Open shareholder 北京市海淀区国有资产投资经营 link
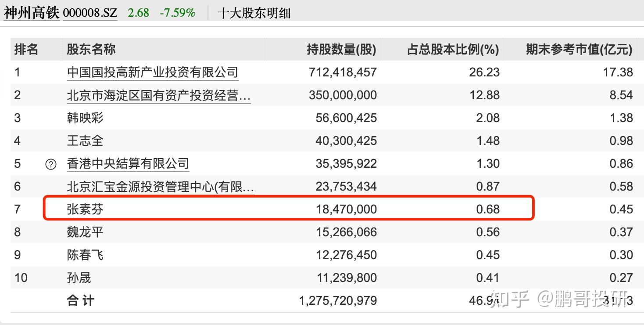 pyautogui.click(x=159, y=95)
